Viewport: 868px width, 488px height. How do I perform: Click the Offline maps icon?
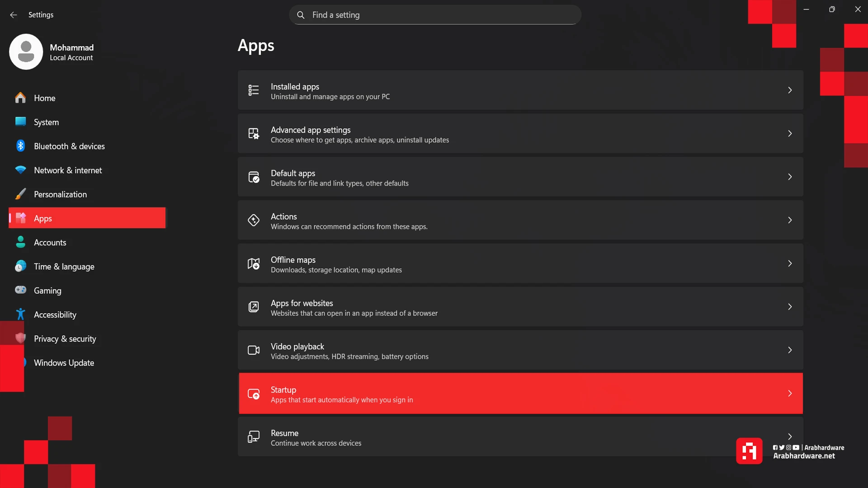pos(254,263)
